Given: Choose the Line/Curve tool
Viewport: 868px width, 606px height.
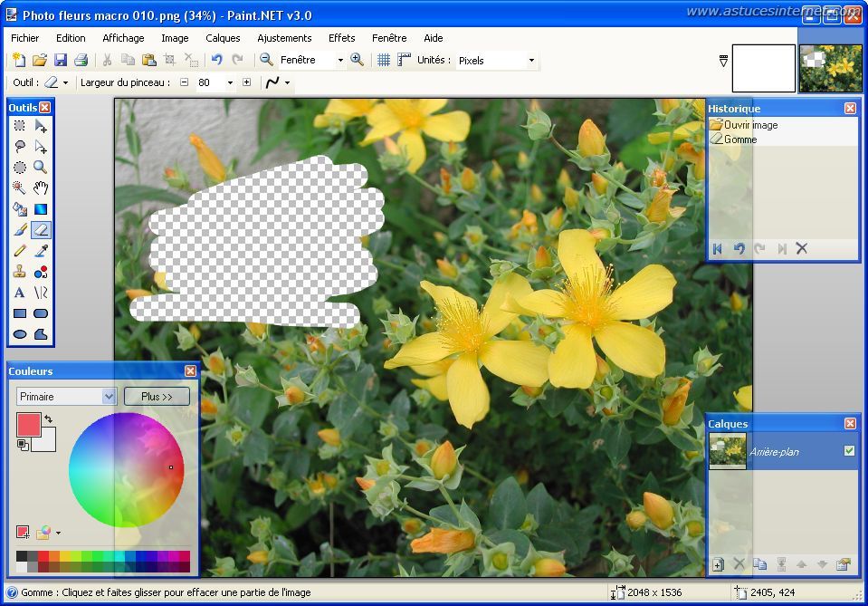Looking at the screenshot, I should pos(41,293).
